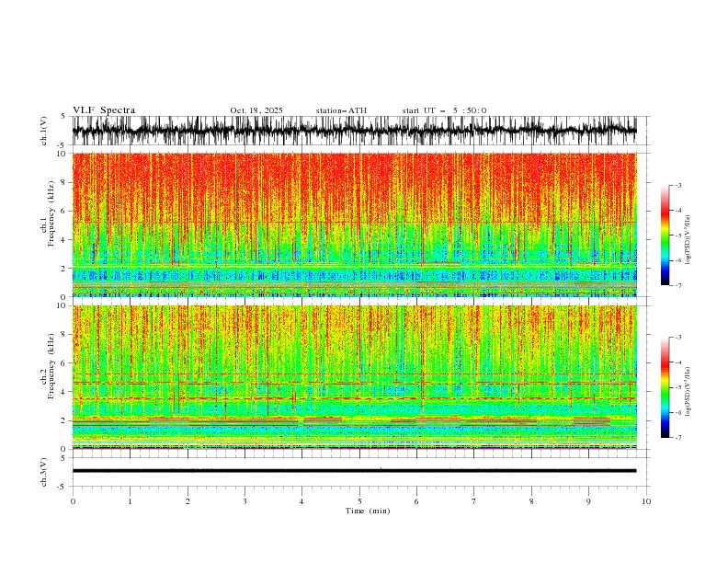Click the "Time (min)" axis title
The image size is (728, 563).
[368, 511]
